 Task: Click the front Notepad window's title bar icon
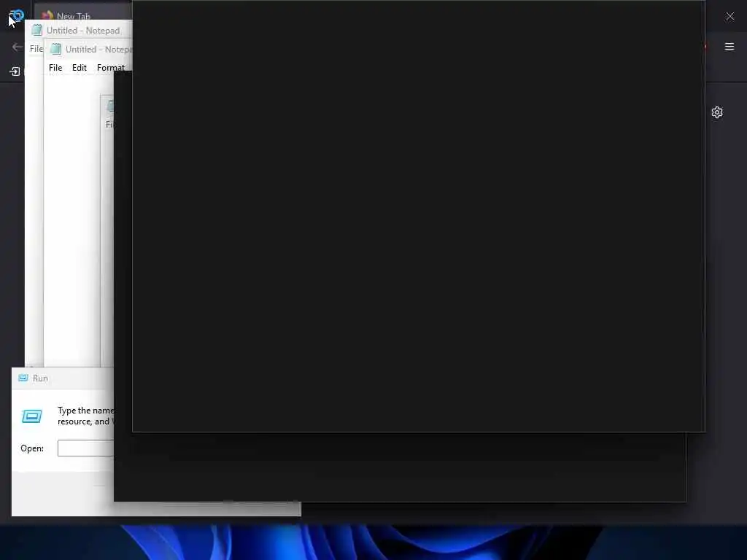point(55,49)
